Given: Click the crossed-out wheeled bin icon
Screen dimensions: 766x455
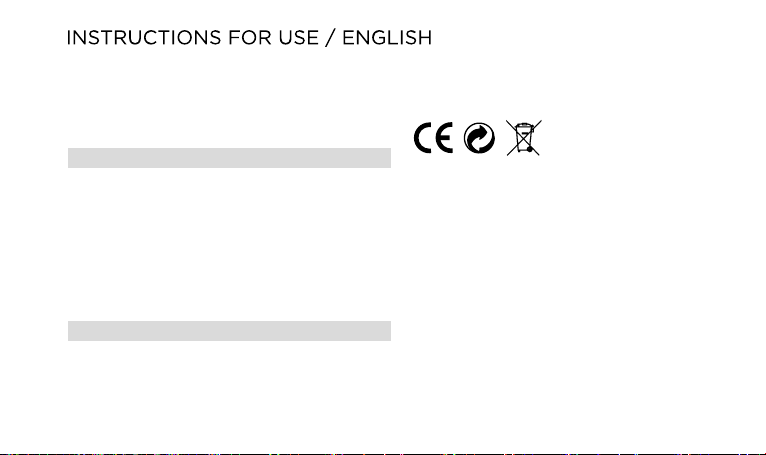Looking at the screenshot, I should [524, 138].
